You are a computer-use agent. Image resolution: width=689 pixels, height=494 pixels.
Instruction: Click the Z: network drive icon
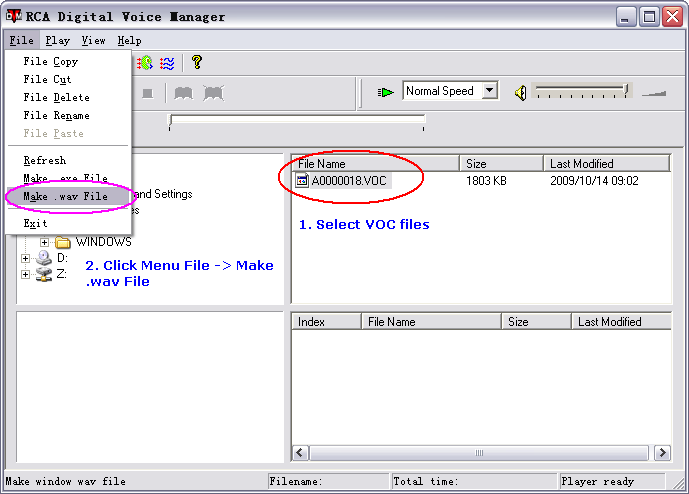pyautogui.click(x=44, y=274)
